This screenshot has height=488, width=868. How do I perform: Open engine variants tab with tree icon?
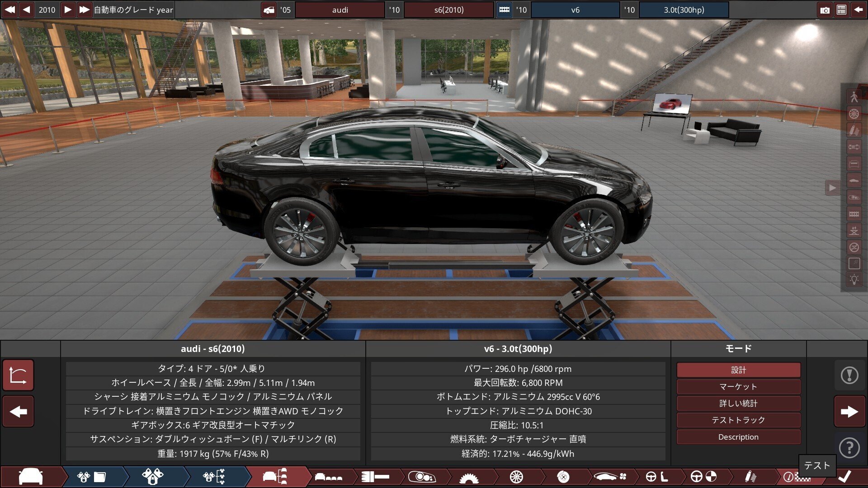(214, 477)
